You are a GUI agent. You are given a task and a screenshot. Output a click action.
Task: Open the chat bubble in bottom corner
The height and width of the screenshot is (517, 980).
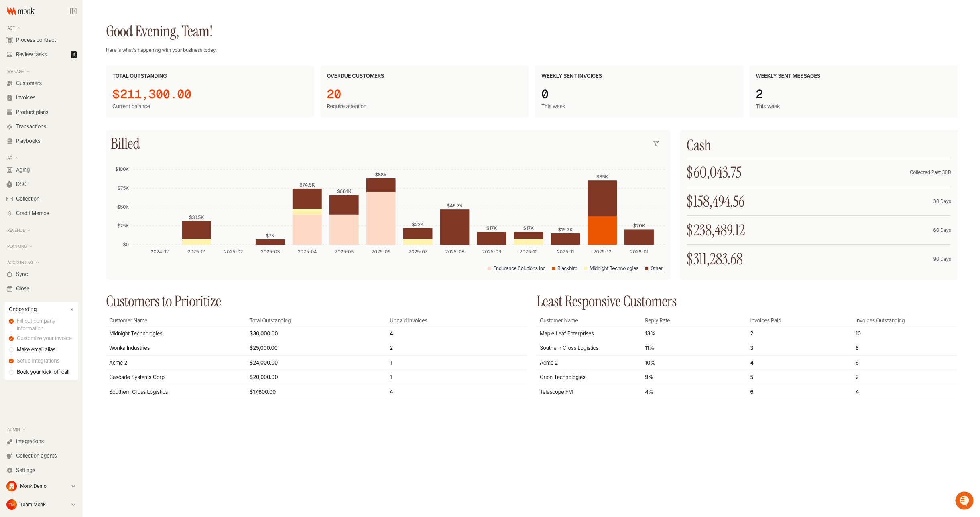964,501
